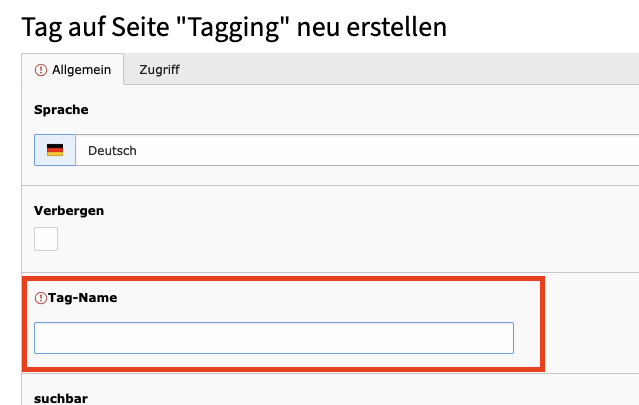Switch to the Zugriff tab

tap(159, 70)
